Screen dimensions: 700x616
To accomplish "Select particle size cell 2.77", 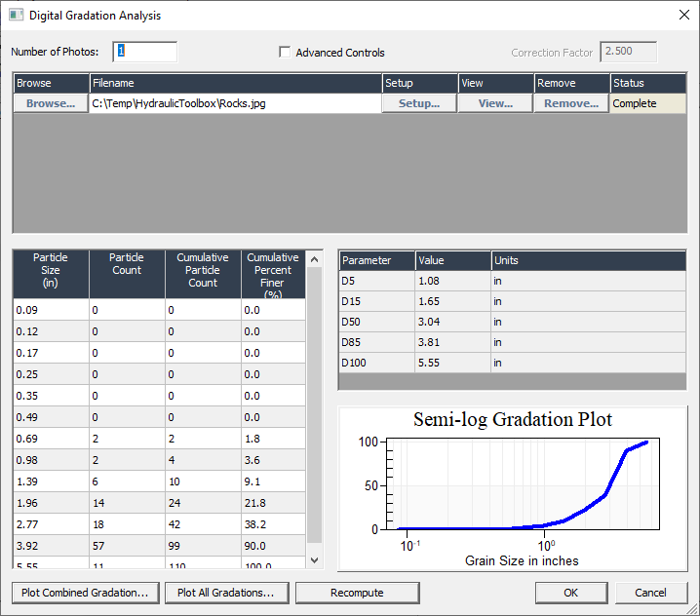I will (x=51, y=524).
